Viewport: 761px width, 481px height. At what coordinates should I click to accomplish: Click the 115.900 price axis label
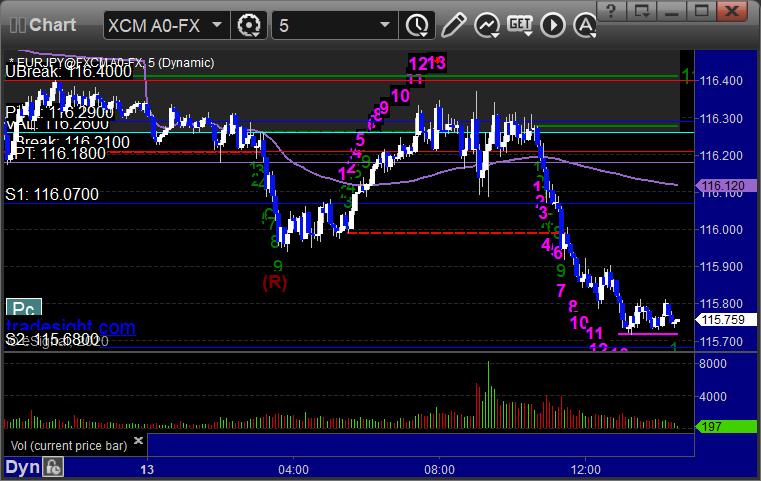(x=721, y=266)
